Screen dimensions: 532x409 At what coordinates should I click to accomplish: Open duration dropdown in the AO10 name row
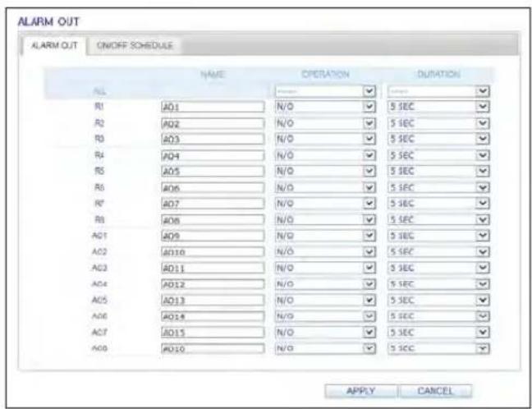(438, 252)
